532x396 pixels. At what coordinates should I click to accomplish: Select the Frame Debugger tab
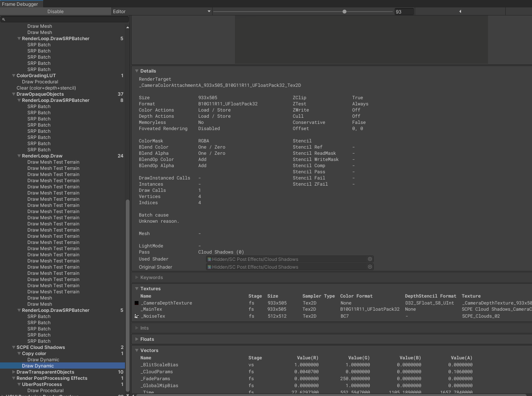(x=20, y=4)
